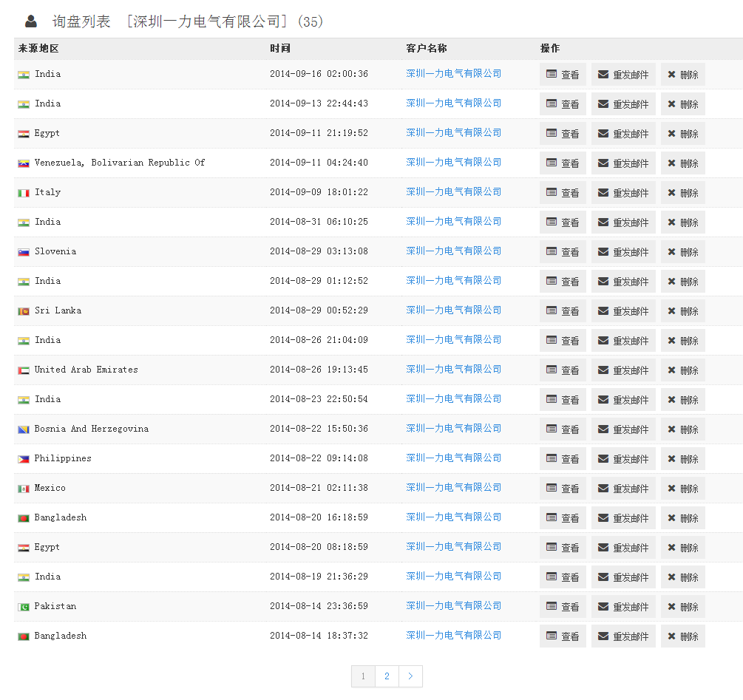743x700 pixels.
Task: Click the Slovenia flag icon
Action: pyautogui.click(x=24, y=252)
